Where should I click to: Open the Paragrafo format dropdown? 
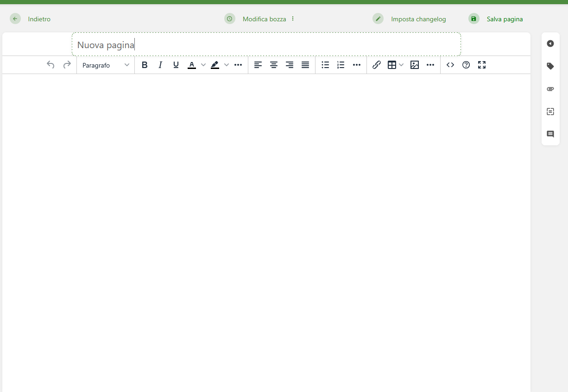pos(106,65)
